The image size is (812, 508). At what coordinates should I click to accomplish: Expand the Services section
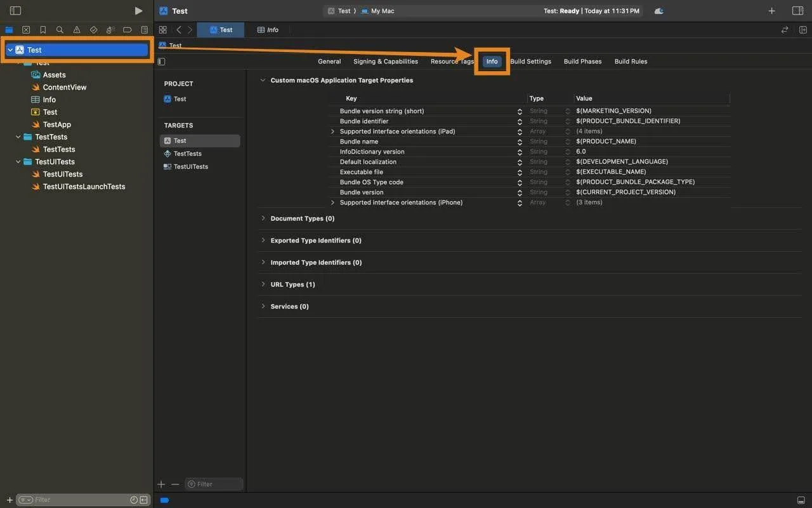[263, 306]
